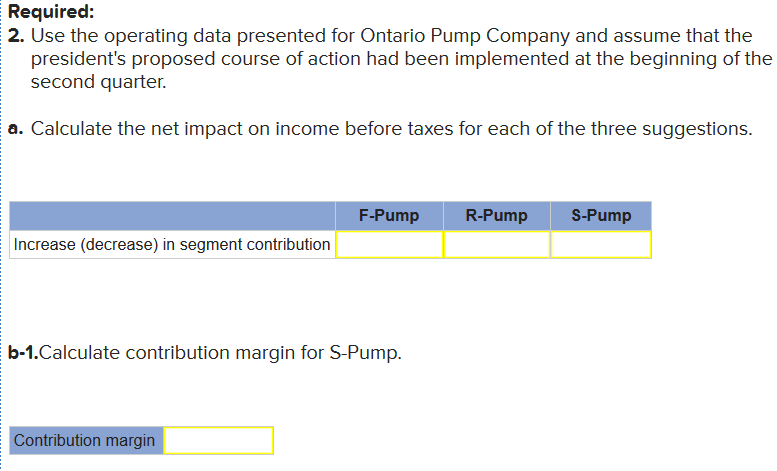This screenshot has height=471, width=777.
Task: Select the F-Pump column header
Action: click(389, 216)
